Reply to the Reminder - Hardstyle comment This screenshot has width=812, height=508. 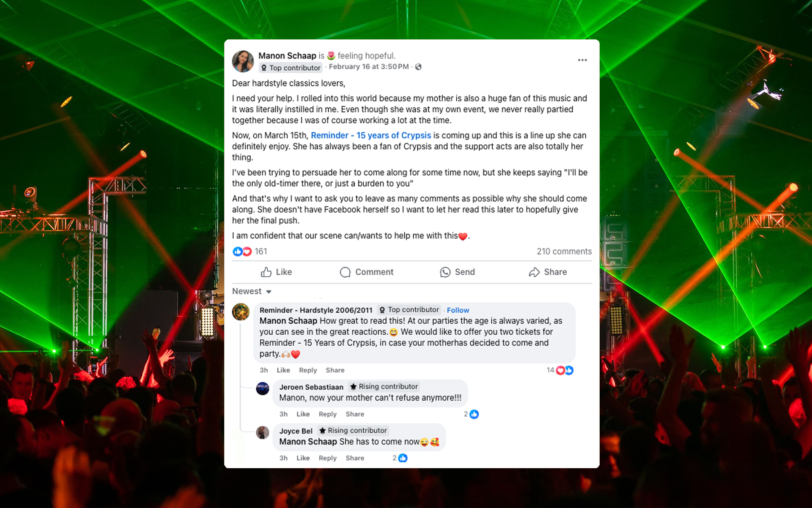(308, 370)
